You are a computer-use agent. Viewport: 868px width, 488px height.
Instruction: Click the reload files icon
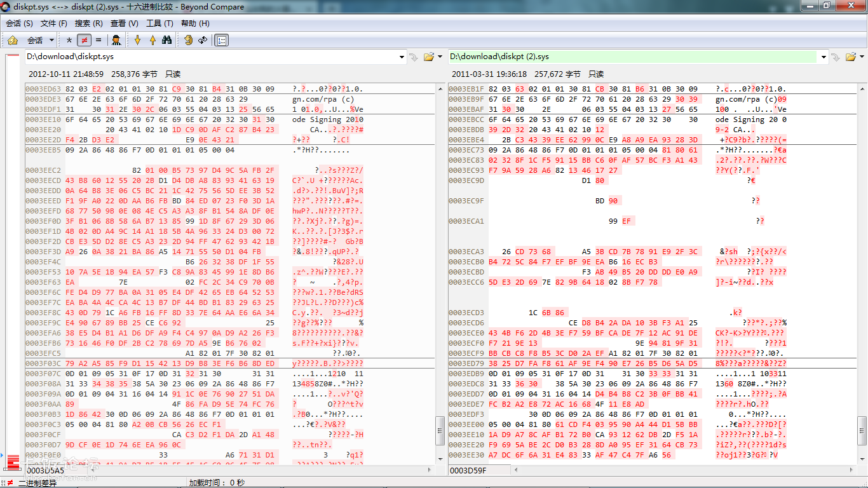coord(203,40)
